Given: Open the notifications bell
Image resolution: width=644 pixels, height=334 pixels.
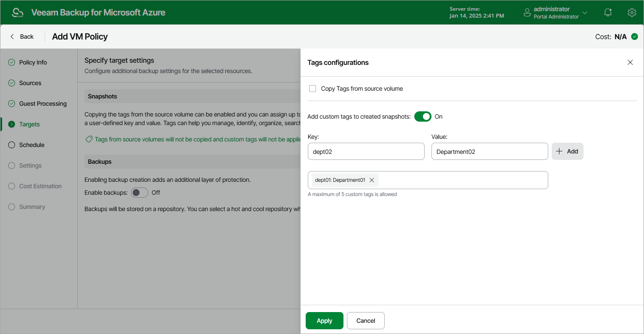Looking at the screenshot, I should pos(608,12).
